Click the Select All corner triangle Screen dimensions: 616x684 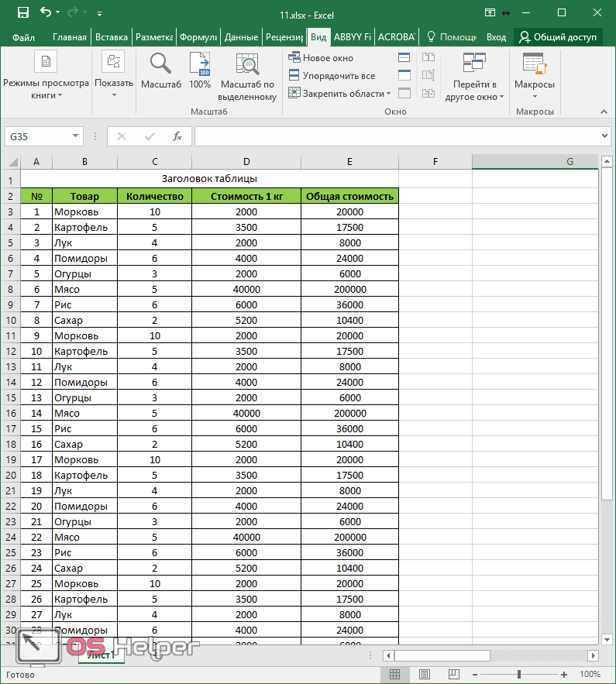(13, 162)
